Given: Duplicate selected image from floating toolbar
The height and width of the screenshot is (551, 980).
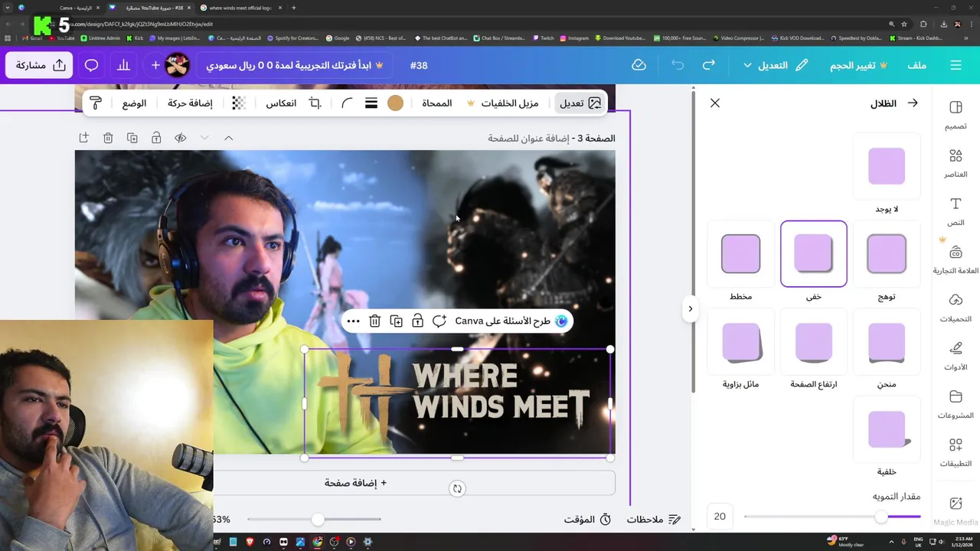Looking at the screenshot, I should click(396, 321).
